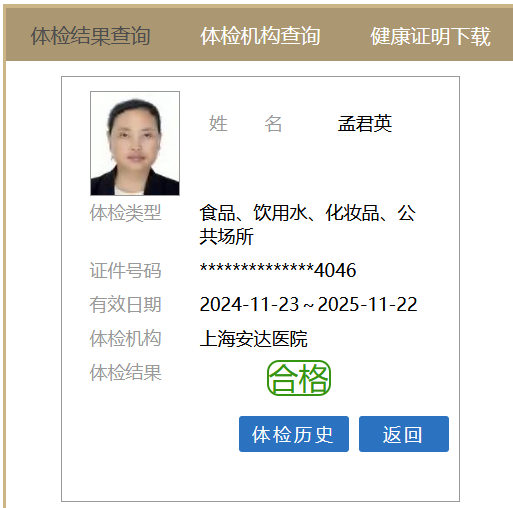Click the 姓名 field label
The image size is (513, 508).
pos(245,124)
